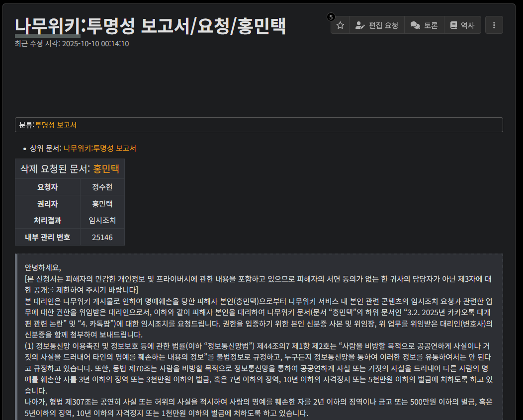Image resolution: width=523 pixels, height=420 pixels.
Task: Open the 투명성 보고서 category link after 분류
Action: [56, 125]
